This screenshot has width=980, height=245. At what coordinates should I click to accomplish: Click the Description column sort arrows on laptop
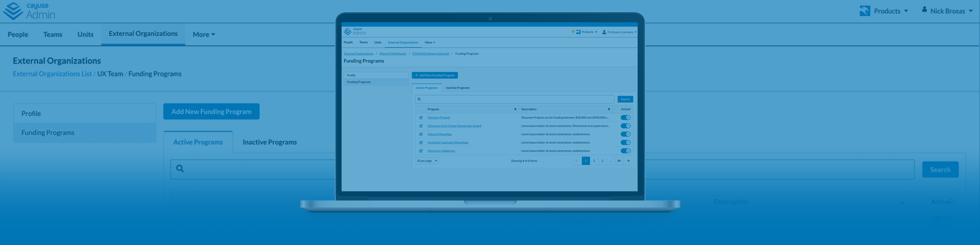click(x=609, y=109)
